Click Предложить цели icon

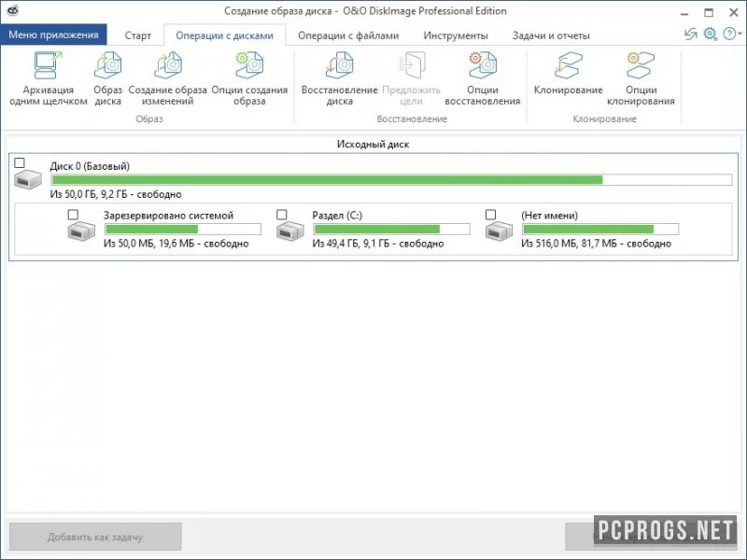click(411, 65)
